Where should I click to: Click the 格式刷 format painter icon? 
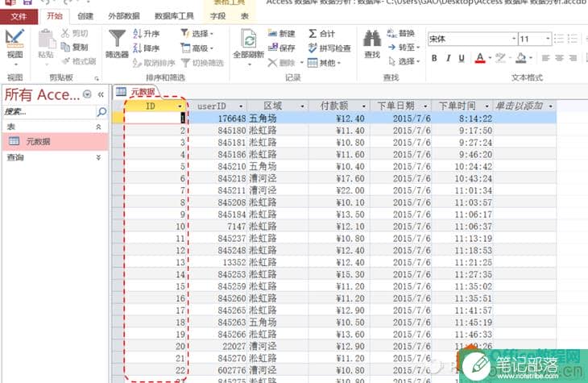pyautogui.click(x=66, y=60)
